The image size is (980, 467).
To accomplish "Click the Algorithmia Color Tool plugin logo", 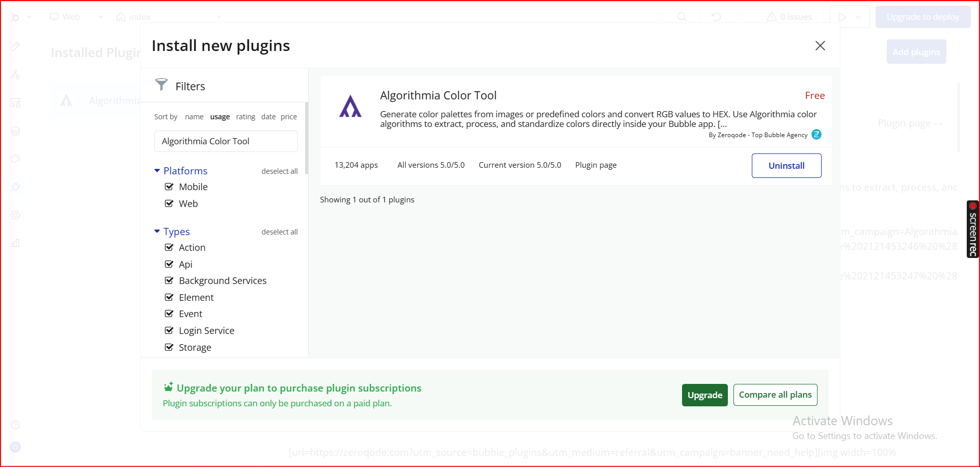I will pos(350,107).
